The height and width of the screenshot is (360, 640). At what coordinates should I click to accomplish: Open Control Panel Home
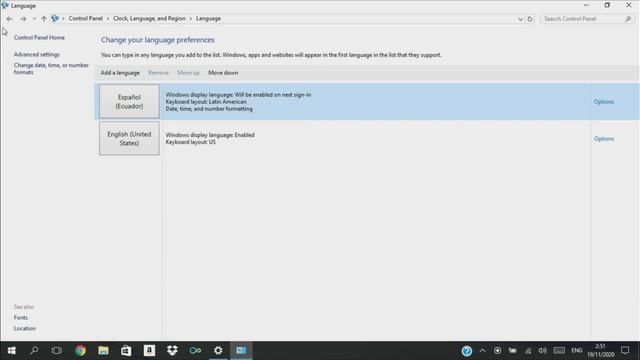coord(39,38)
